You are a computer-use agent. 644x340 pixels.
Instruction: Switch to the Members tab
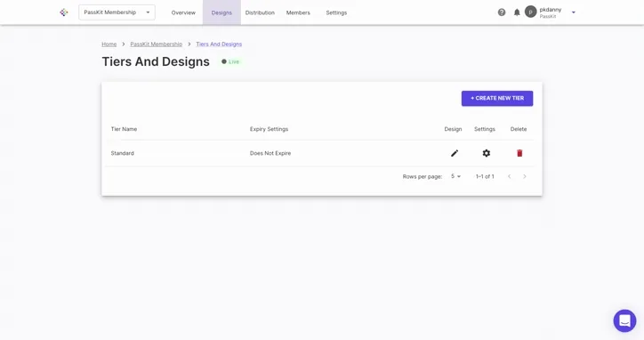298,12
